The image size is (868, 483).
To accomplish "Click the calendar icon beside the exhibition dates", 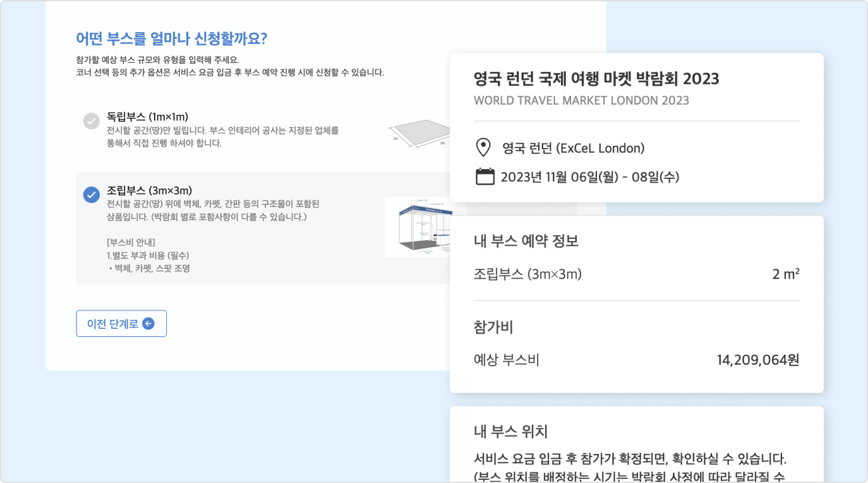I will click(x=484, y=177).
